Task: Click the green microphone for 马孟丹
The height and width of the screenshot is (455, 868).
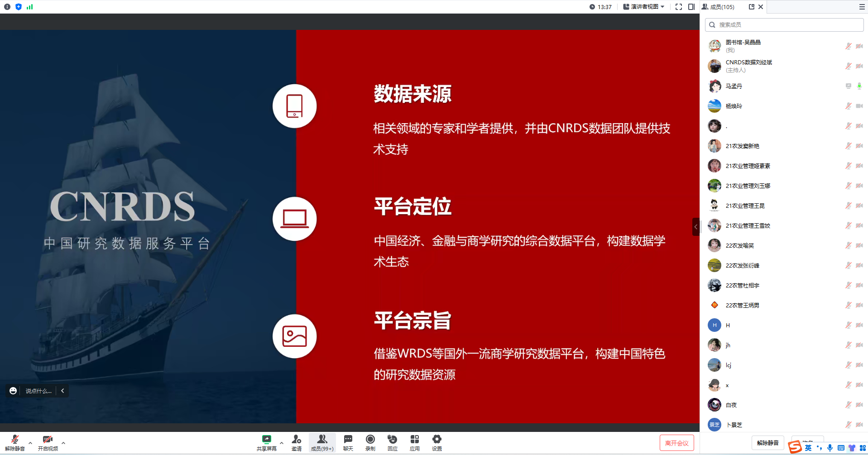Action: [859, 86]
